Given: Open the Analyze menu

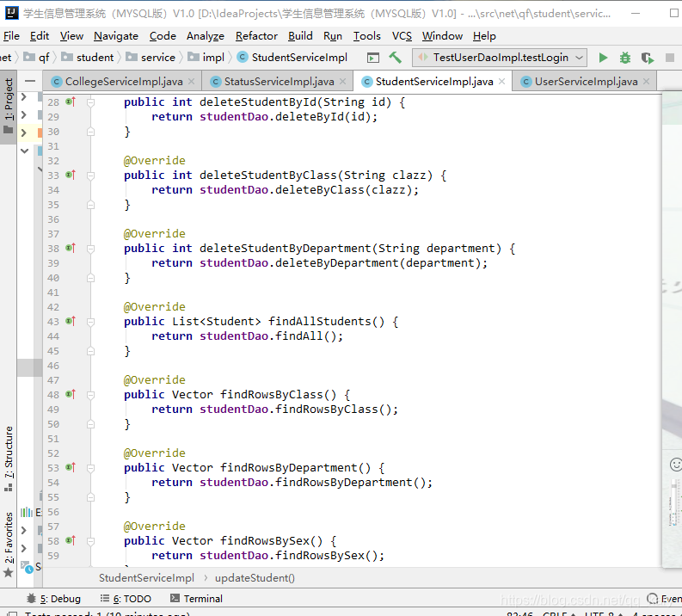Looking at the screenshot, I should point(206,35).
